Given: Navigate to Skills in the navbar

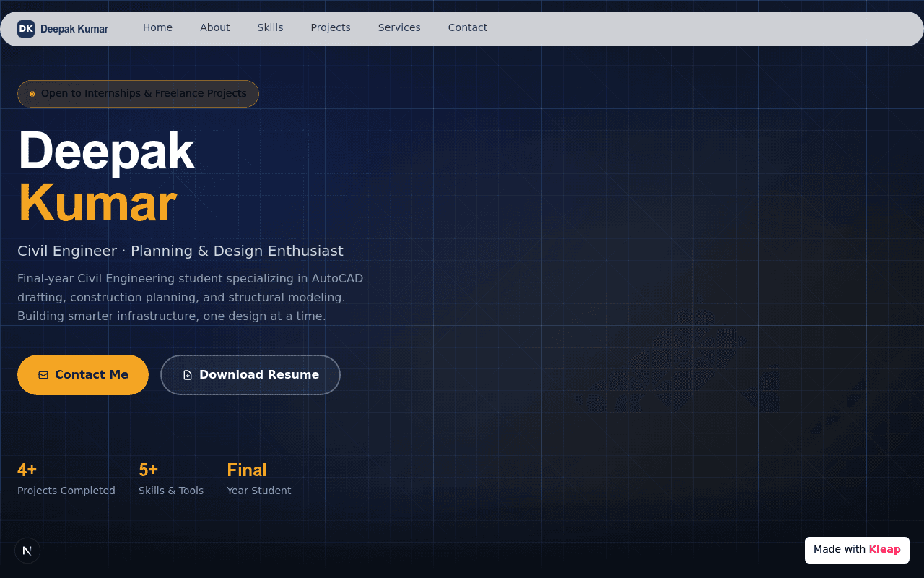Looking at the screenshot, I should pyautogui.click(x=270, y=27).
